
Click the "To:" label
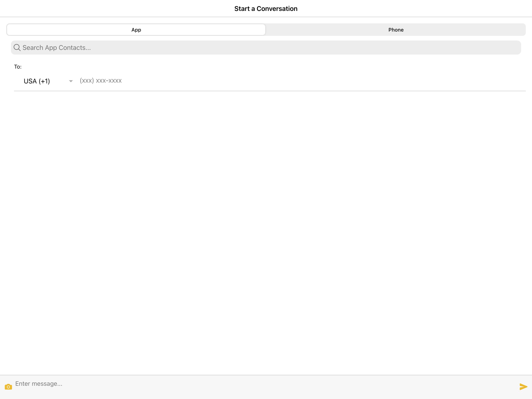(18, 67)
